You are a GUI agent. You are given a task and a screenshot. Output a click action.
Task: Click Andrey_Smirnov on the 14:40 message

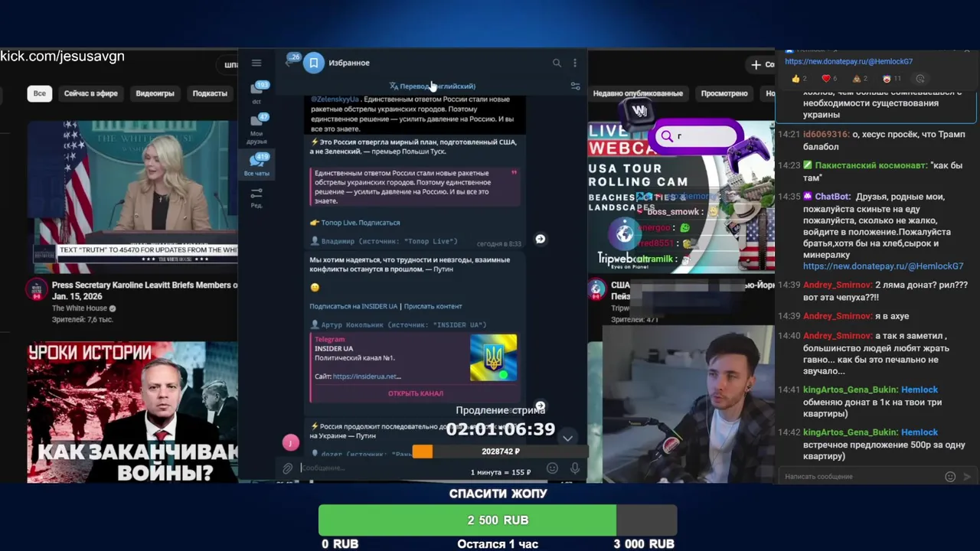(x=837, y=336)
